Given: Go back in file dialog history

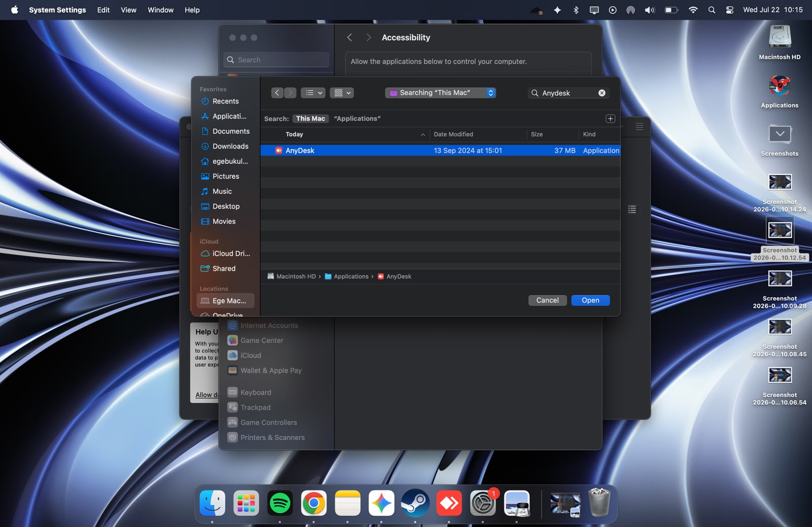Looking at the screenshot, I should [277, 93].
